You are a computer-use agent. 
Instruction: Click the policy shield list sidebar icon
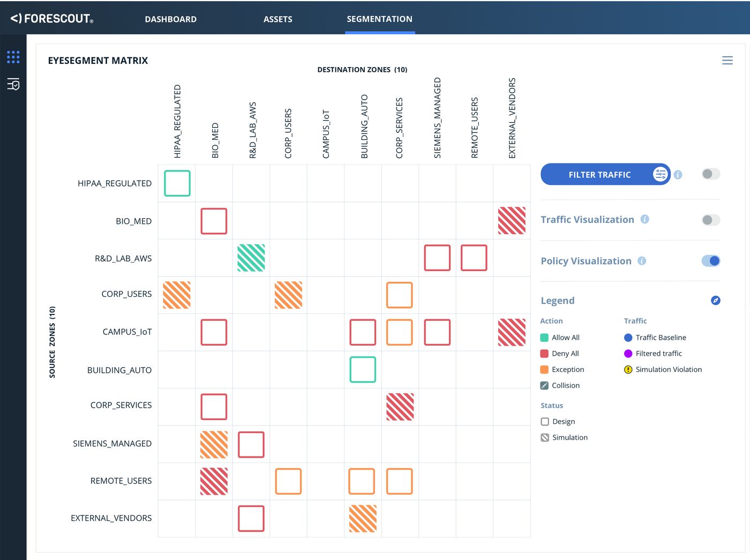pyautogui.click(x=13, y=84)
